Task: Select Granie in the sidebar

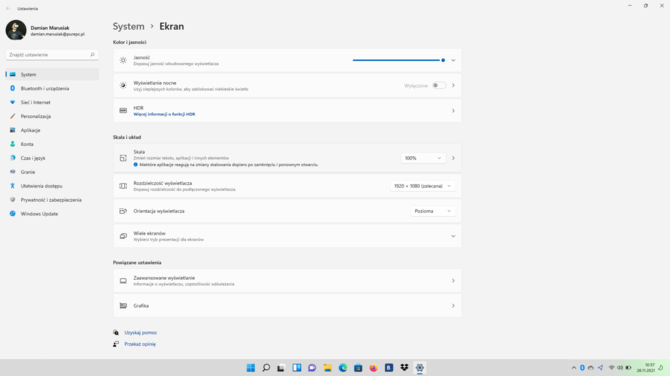Action: [x=52, y=172]
